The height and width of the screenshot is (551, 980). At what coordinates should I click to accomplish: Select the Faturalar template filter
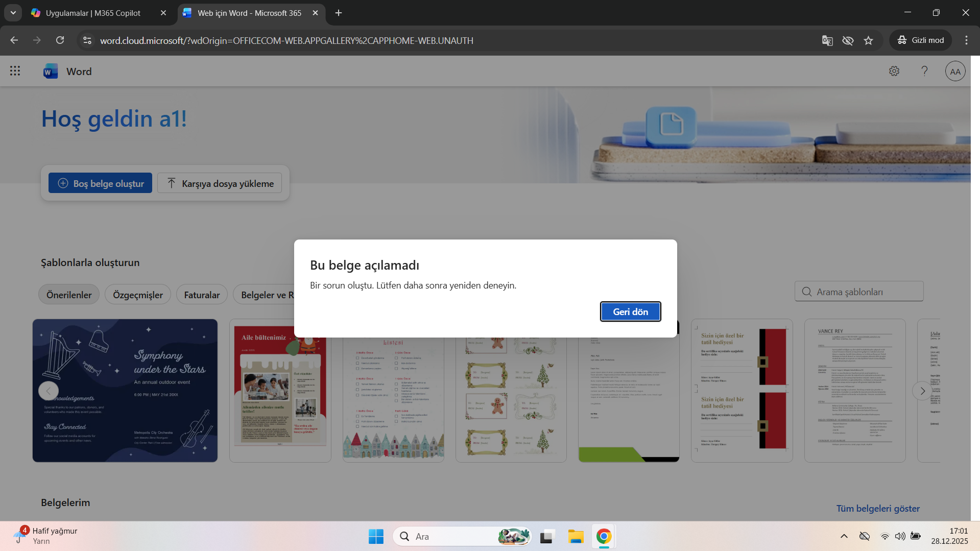(202, 295)
